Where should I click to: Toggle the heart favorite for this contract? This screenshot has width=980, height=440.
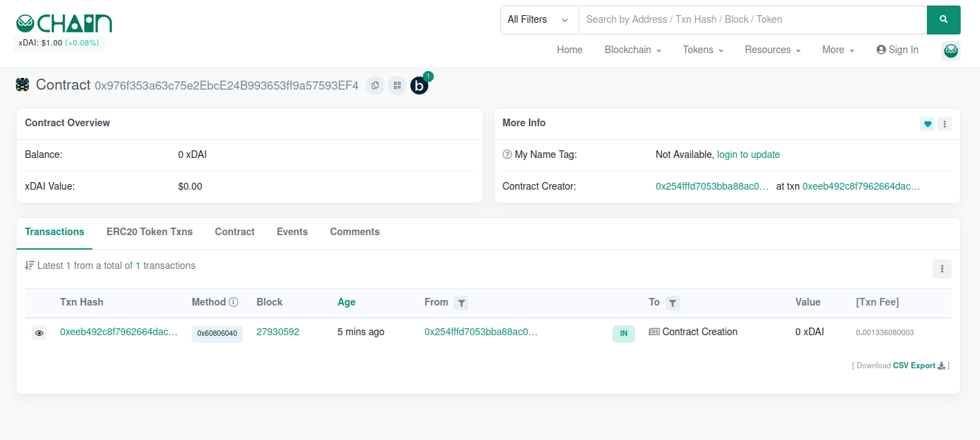click(927, 124)
